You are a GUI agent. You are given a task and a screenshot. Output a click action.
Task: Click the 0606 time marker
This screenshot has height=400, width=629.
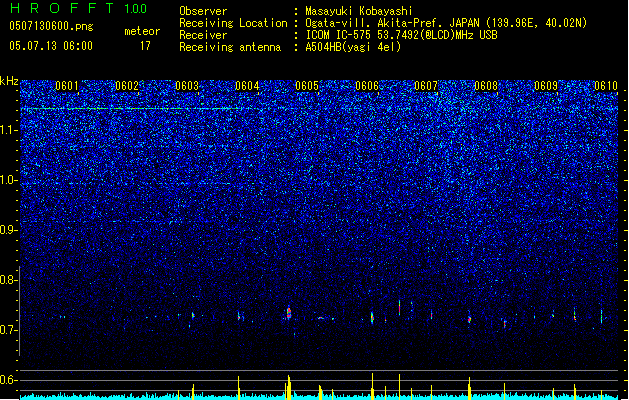[367, 86]
